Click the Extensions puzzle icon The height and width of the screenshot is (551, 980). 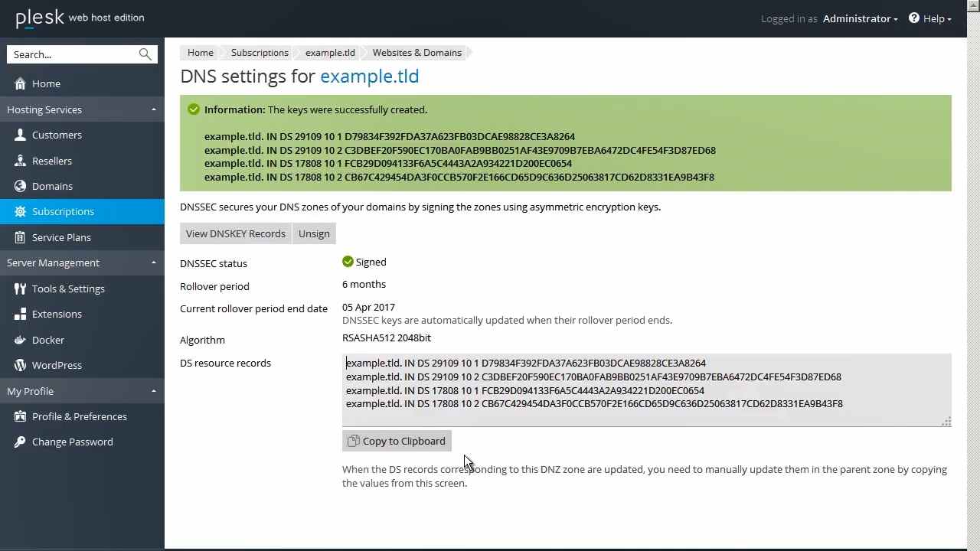tap(20, 314)
